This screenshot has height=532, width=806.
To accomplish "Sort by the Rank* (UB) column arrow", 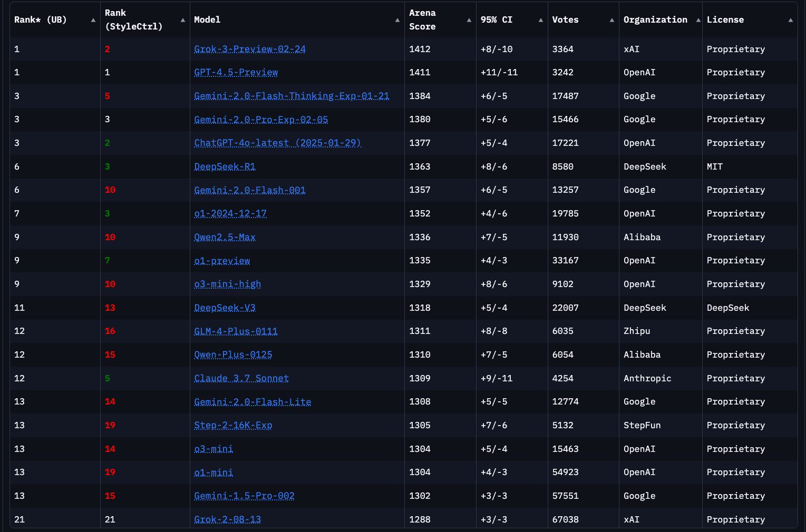I will 93,20.
